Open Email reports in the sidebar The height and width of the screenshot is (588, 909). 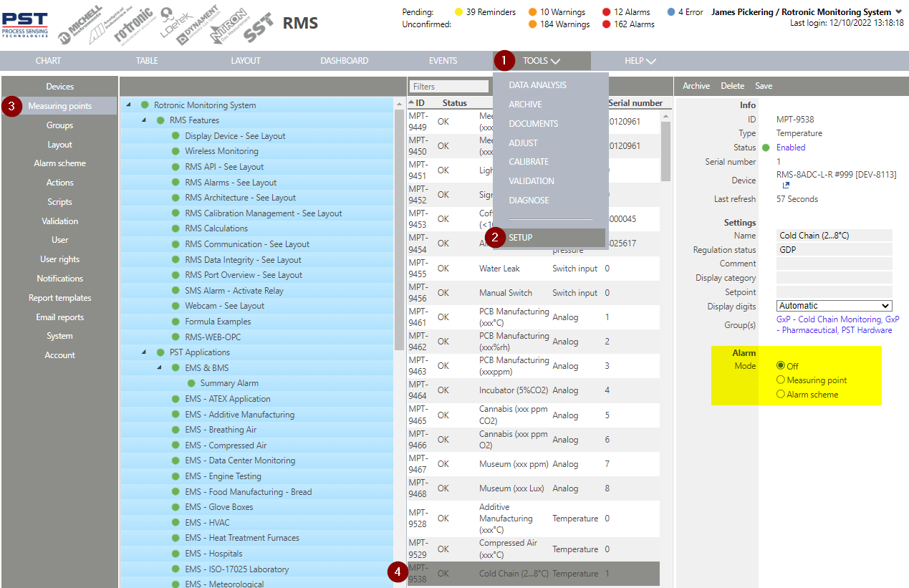60,317
